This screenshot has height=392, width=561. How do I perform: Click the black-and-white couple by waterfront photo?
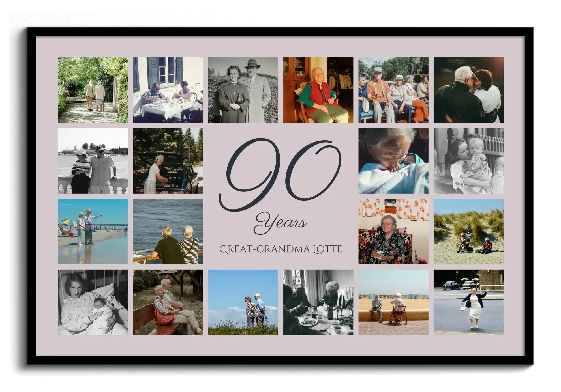tap(93, 161)
